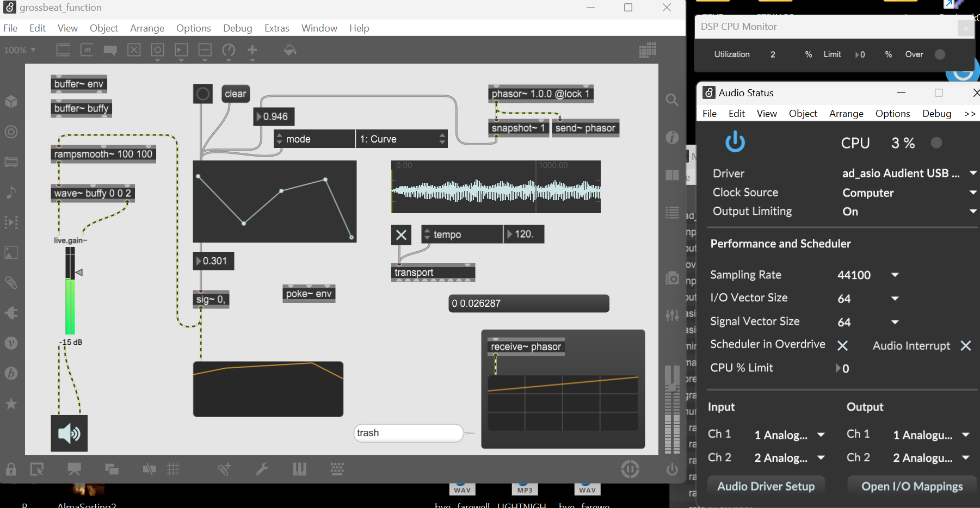Click the wrench debug icon in bottom toolbar

262,469
